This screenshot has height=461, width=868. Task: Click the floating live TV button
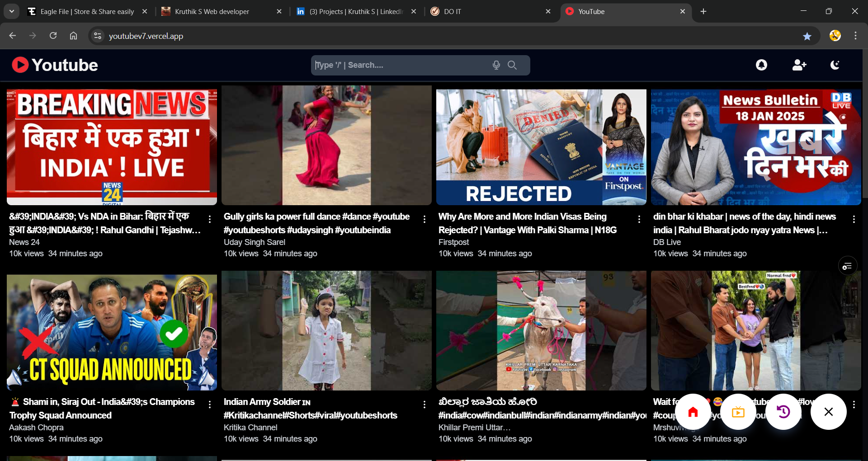click(x=738, y=412)
